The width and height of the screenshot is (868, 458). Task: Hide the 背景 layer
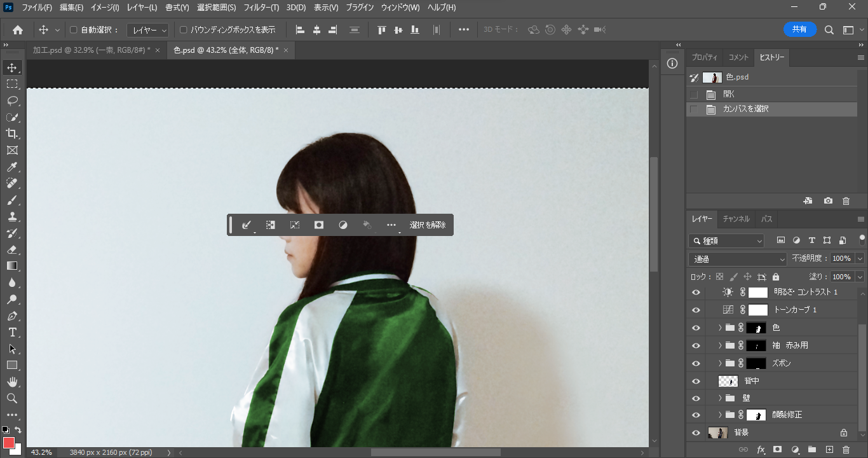[x=696, y=433]
